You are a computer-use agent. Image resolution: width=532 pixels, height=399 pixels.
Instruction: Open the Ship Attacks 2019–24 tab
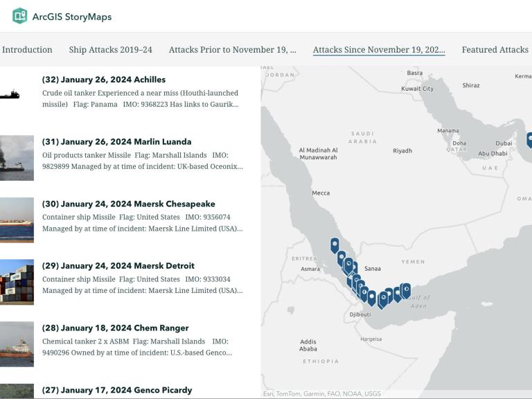click(111, 50)
